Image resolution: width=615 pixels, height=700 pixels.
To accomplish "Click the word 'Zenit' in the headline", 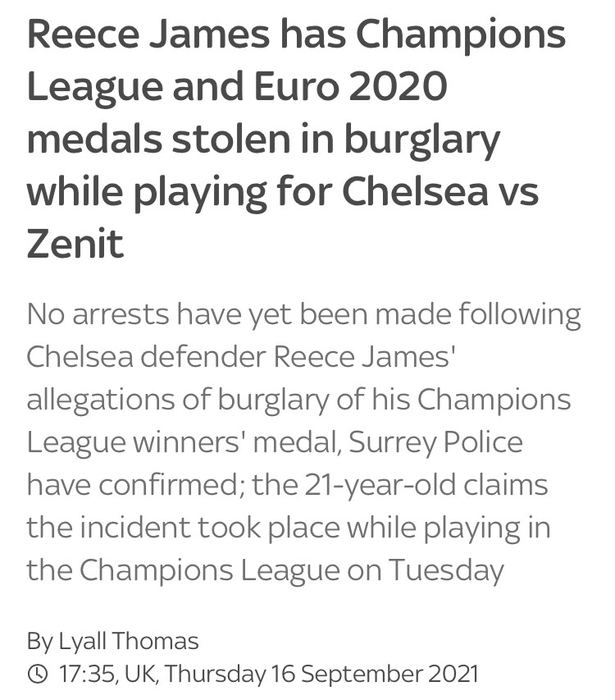I will [75, 244].
